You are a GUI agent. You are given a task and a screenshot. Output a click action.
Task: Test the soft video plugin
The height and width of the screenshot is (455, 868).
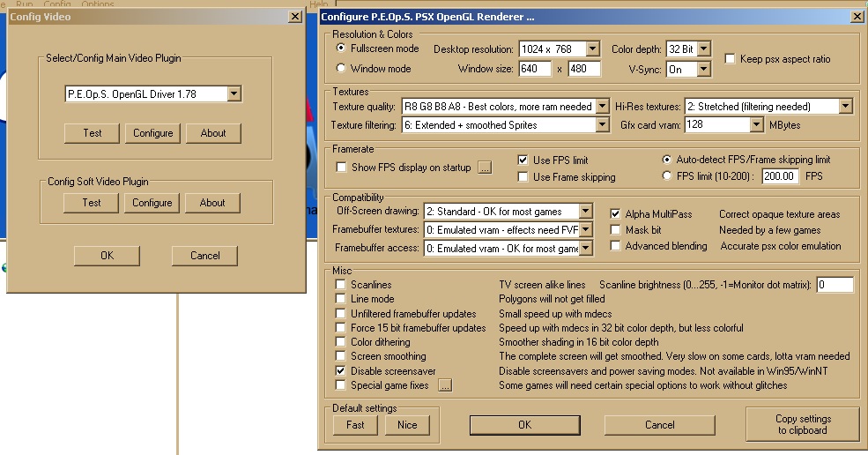click(92, 203)
